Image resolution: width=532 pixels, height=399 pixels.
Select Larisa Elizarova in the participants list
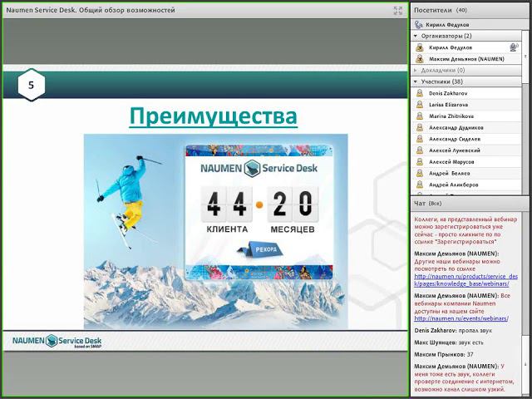[448, 105]
